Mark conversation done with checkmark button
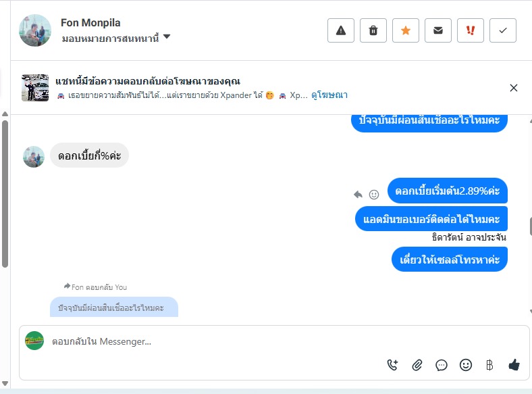The image size is (532, 394). pyautogui.click(x=503, y=30)
